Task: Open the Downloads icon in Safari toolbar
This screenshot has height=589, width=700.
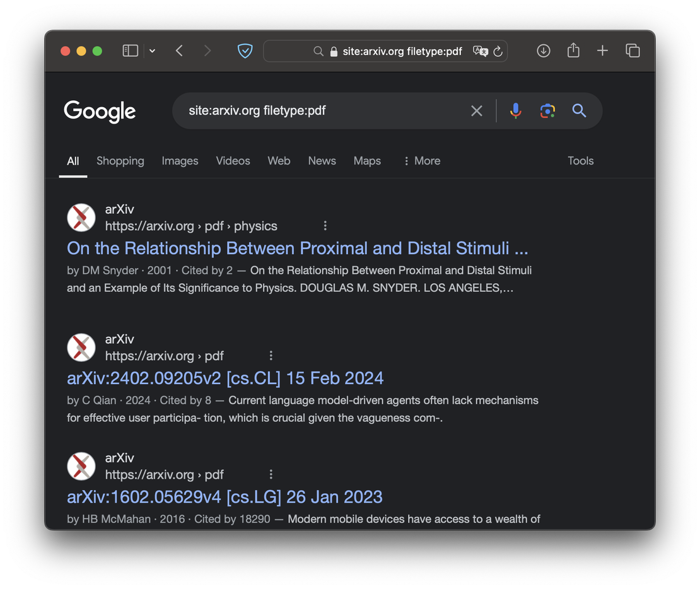Action: pyautogui.click(x=543, y=50)
